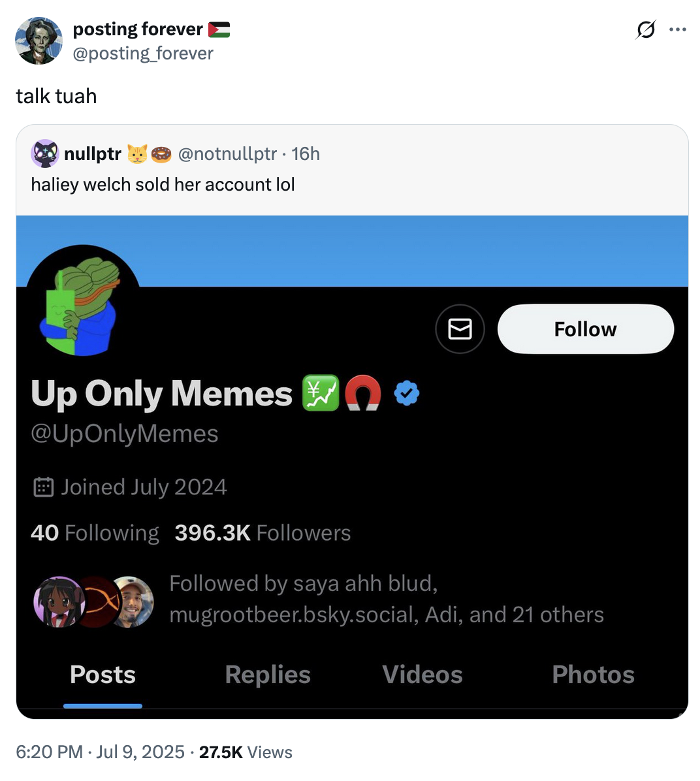The height and width of the screenshot is (781, 700).
Task: Click the posting forever display name
Action: click(138, 29)
